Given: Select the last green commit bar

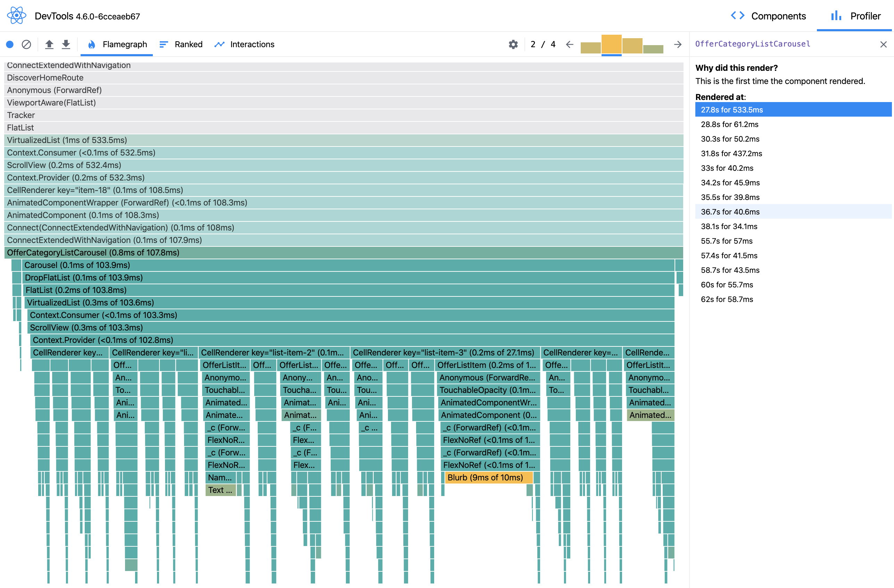Looking at the screenshot, I should click(x=653, y=49).
